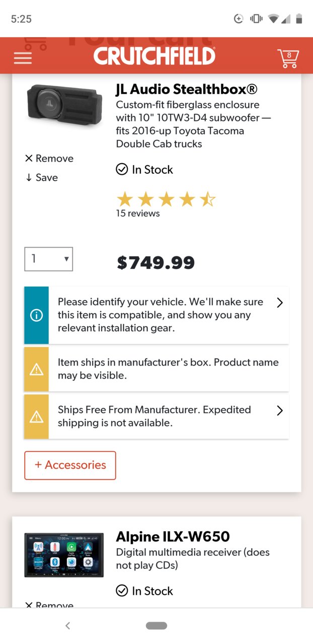Click the Alpine ILX-W650 receiver thumbnail
Screen dimensions: 313x644
[x=64, y=555]
